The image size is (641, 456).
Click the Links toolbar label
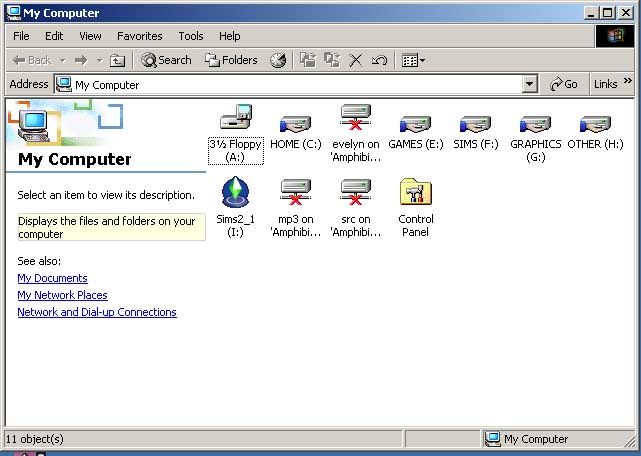(606, 84)
